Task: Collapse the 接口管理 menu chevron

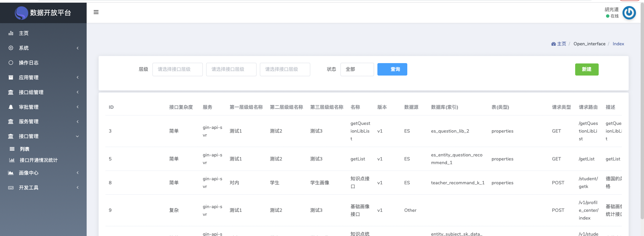Action: [x=78, y=136]
